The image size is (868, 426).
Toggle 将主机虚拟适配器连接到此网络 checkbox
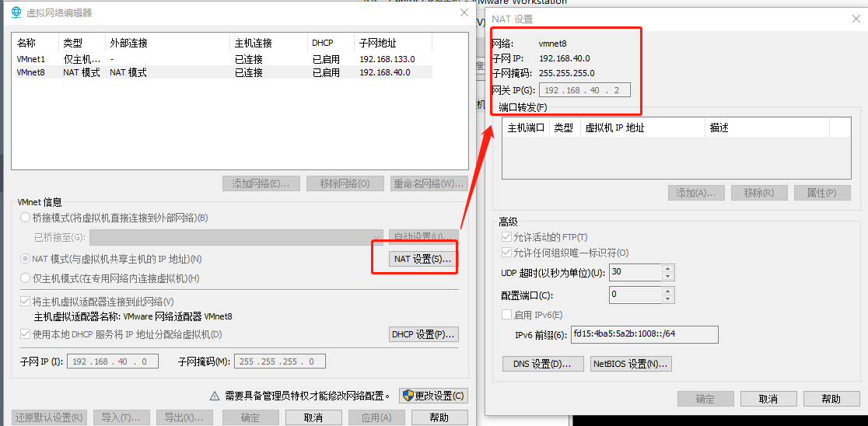tap(25, 302)
